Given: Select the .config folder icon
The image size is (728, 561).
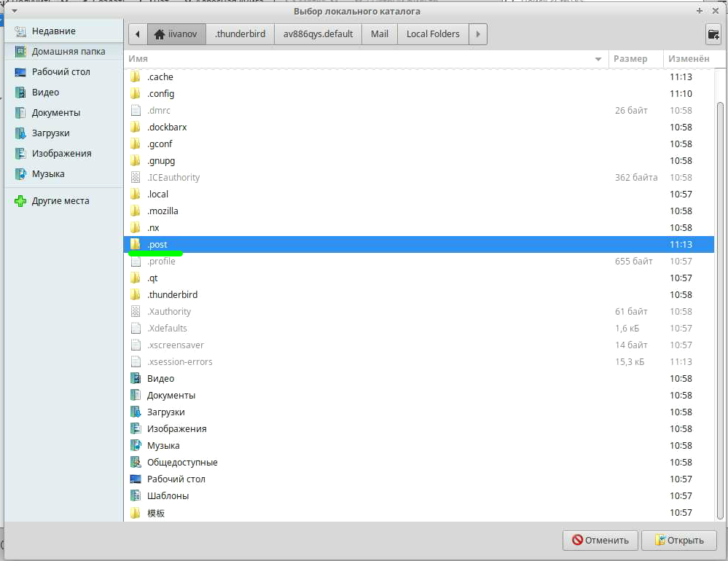Looking at the screenshot, I should tap(135, 94).
